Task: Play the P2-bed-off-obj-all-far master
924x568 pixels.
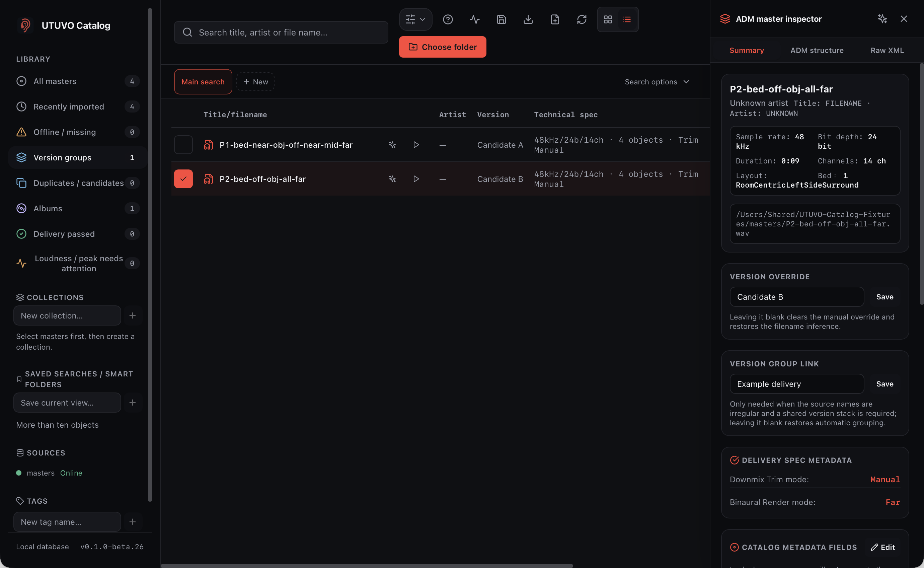Action: pyautogui.click(x=416, y=179)
